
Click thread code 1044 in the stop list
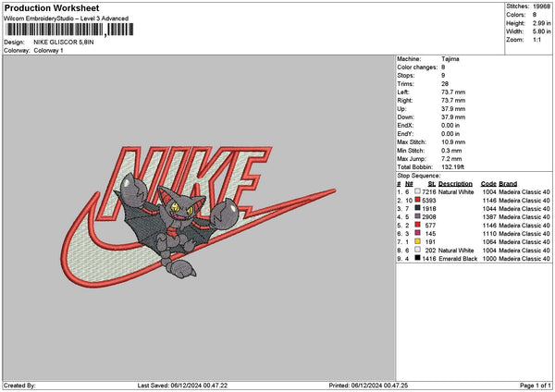[489, 208]
